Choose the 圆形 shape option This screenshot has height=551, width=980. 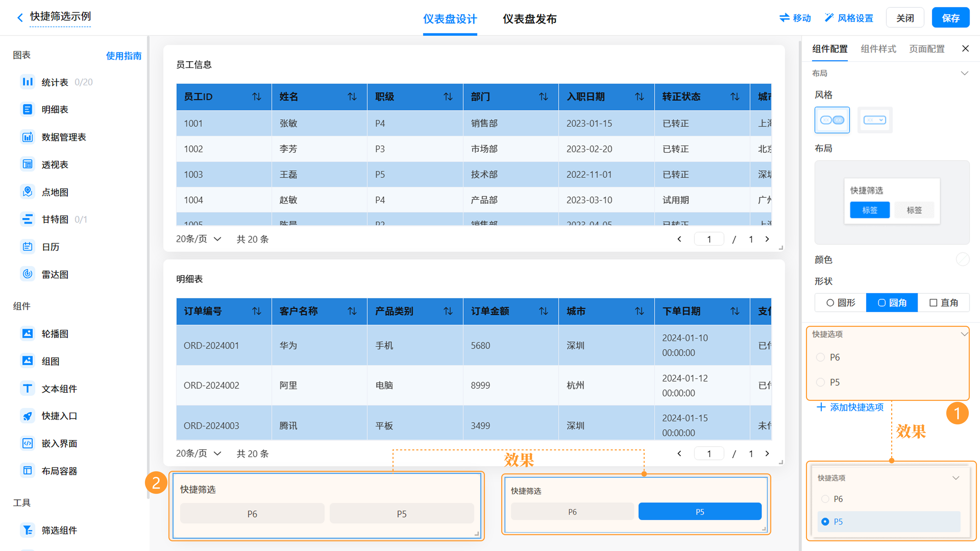tap(840, 303)
